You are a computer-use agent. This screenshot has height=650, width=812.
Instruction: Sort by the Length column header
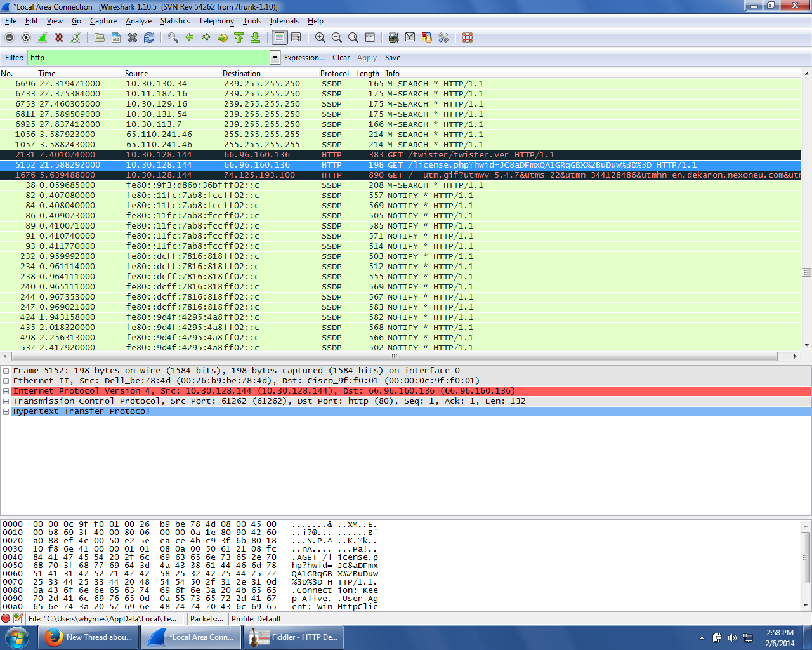coord(368,74)
